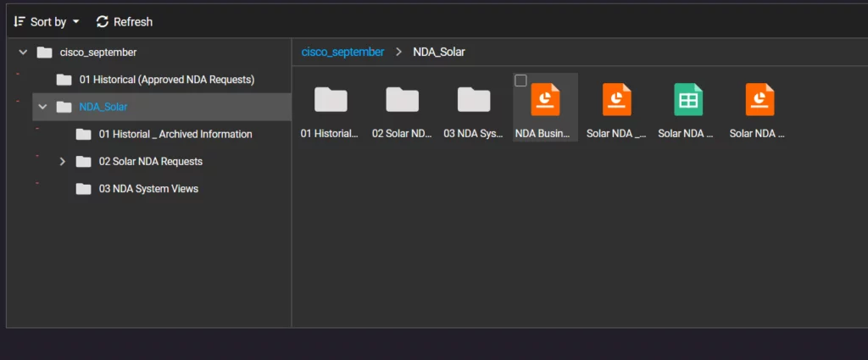Click folder icon of 02 Solar NDA Requests
The image size is (868, 360).
tap(84, 162)
